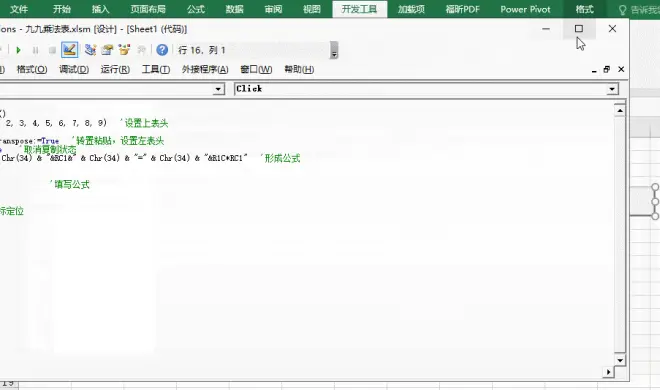
Task: Switch to Excel 数据 ribbon tab
Action: tap(234, 9)
